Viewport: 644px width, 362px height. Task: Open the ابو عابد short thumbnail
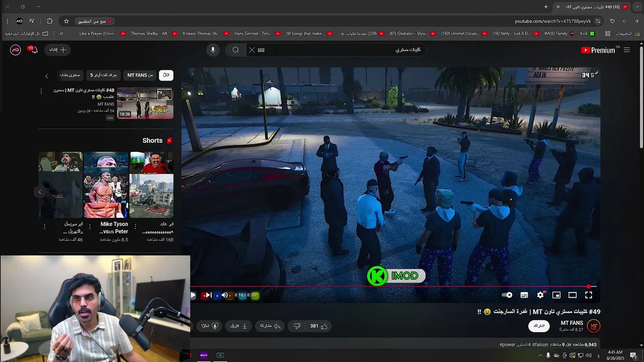tap(151, 185)
